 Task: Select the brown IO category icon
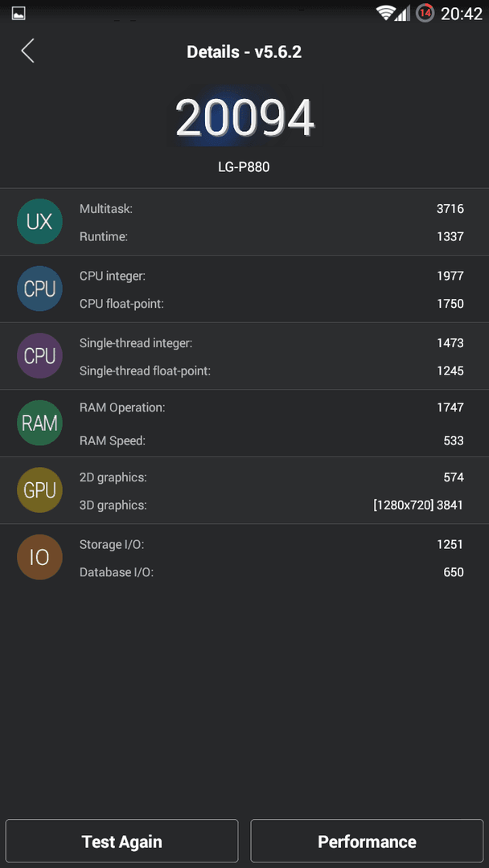click(39, 557)
